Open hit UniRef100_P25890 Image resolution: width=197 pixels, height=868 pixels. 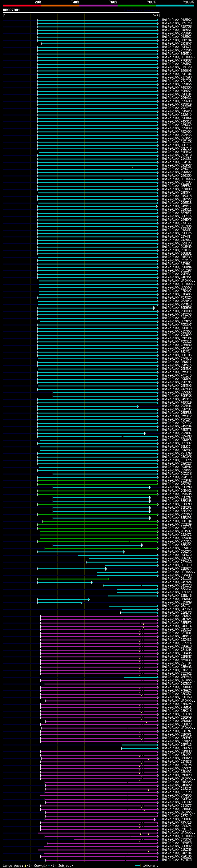click(x=176, y=33)
